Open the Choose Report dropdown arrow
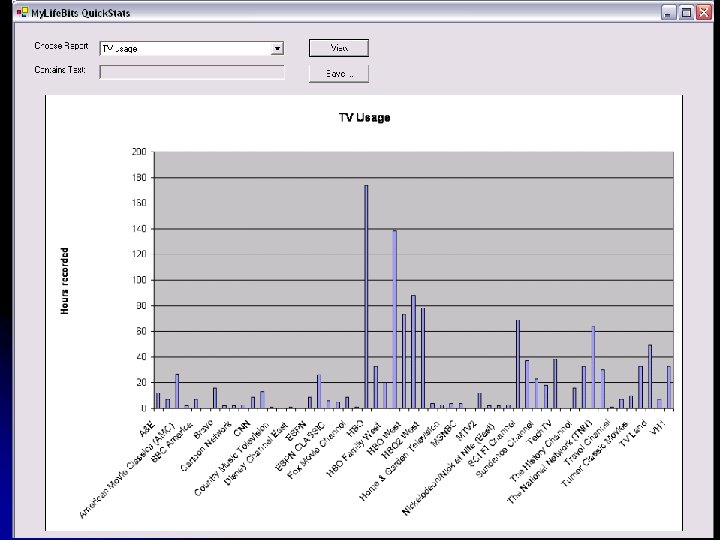 pyautogui.click(x=277, y=48)
